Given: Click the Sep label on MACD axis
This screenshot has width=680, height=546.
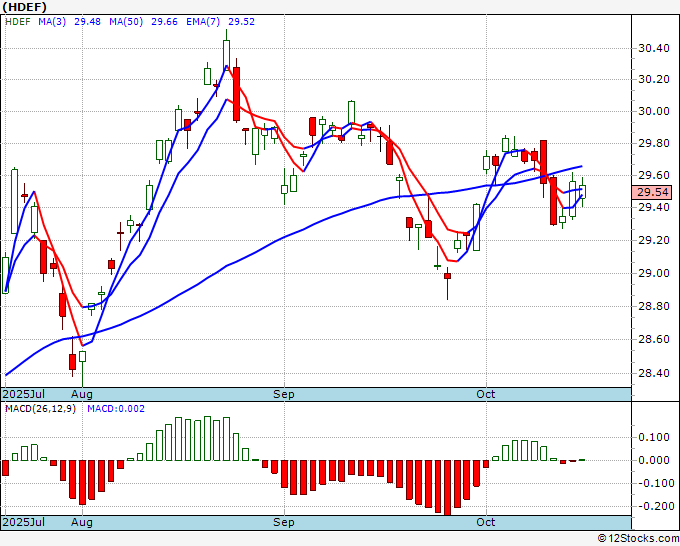Looking at the screenshot, I should pos(284,522).
